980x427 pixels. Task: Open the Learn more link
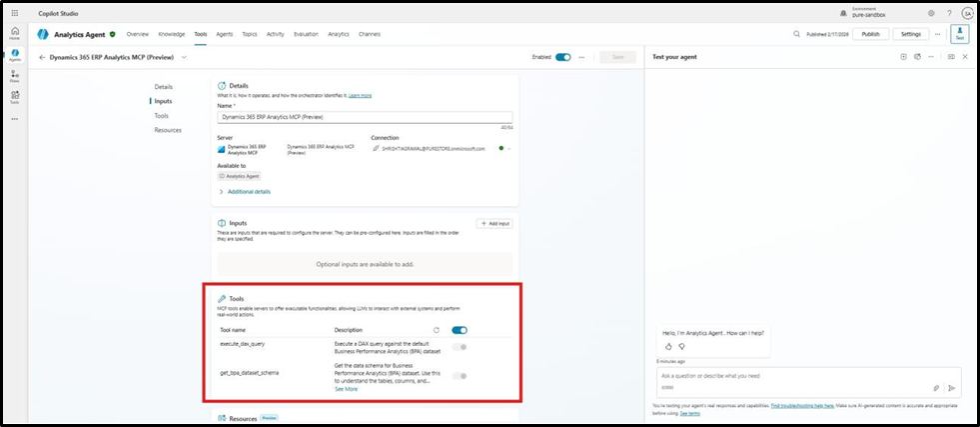click(360, 96)
